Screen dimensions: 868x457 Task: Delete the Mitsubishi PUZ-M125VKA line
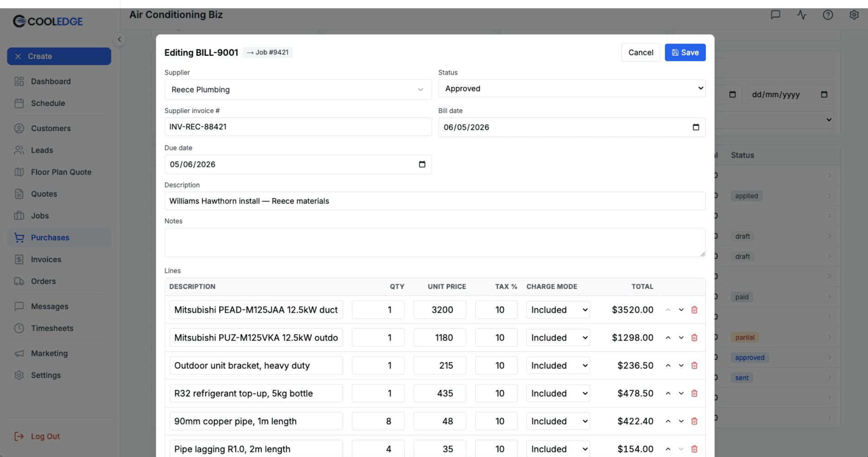694,338
